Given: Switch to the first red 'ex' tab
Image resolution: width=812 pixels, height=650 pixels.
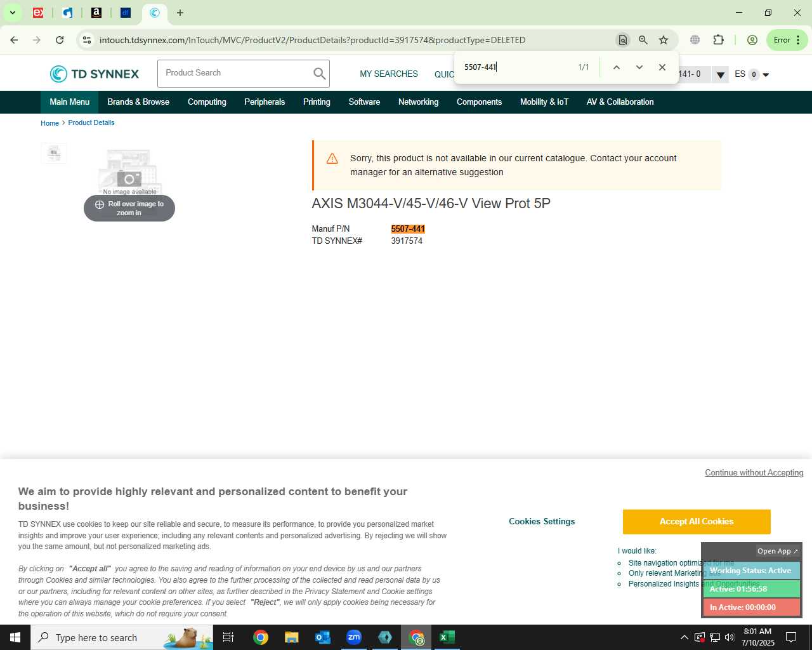Looking at the screenshot, I should (x=38, y=13).
